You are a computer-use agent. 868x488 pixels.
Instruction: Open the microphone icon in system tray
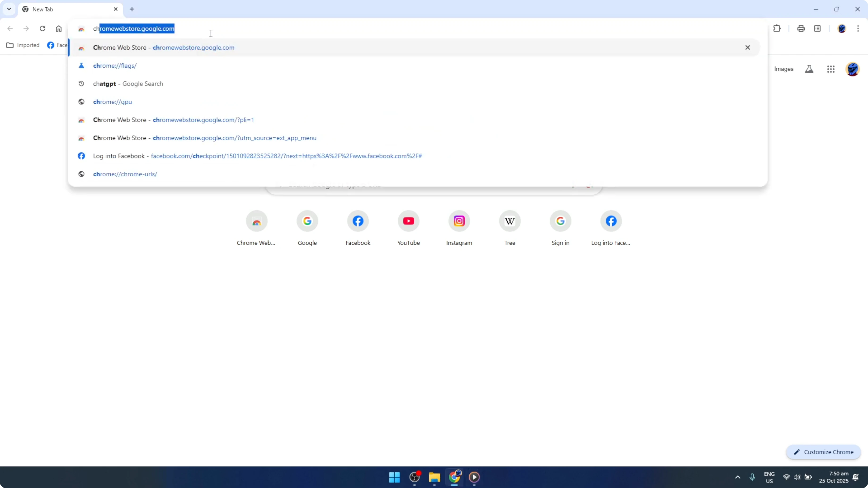click(x=753, y=477)
